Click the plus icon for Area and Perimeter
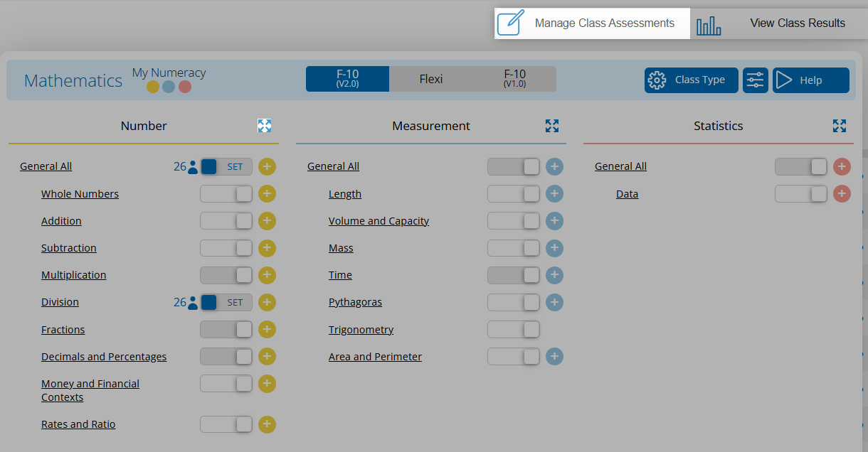Screen dimensions: 868x452 click(554, 357)
